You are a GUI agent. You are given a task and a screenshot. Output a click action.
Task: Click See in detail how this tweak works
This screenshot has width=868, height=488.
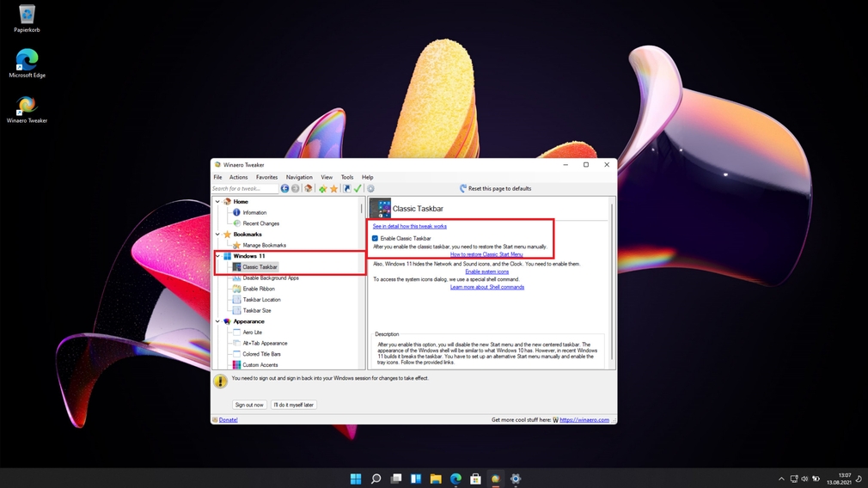click(x=410, y=226)
